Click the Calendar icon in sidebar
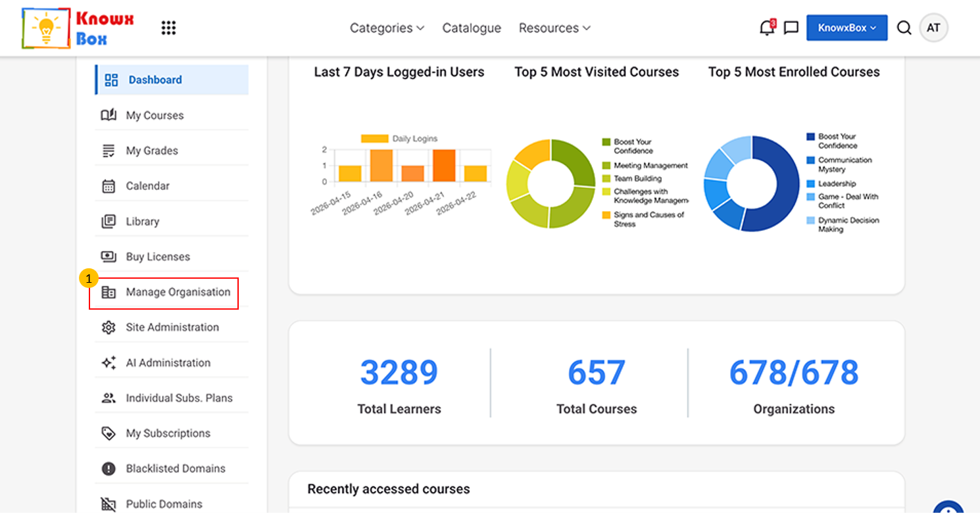This screenshot has height=513, width=980. pyautogui.click(x=109, y=186)
